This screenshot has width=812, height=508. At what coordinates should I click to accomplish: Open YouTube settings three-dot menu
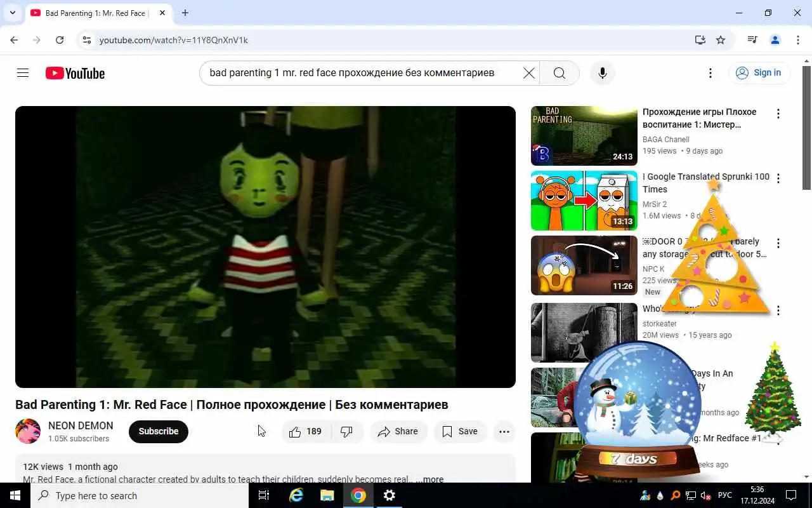coord(710,73)
